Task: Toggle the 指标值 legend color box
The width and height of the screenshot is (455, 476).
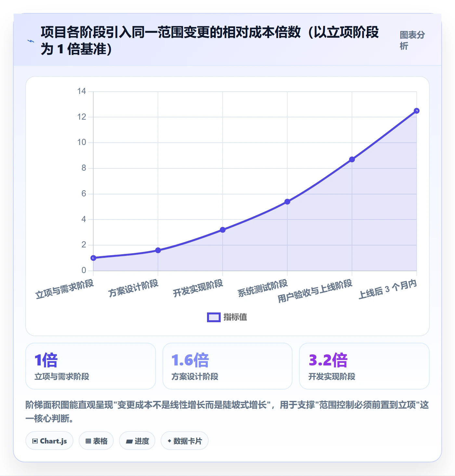Action: [214, 317]
